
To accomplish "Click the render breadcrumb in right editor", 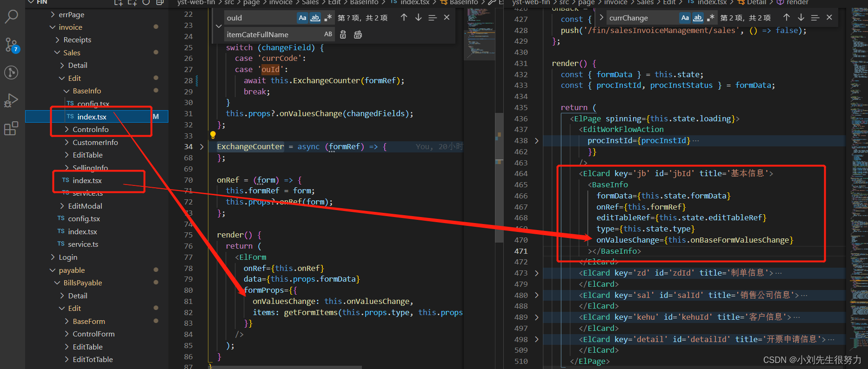I will pyautogui.click(x=797, y=2).
